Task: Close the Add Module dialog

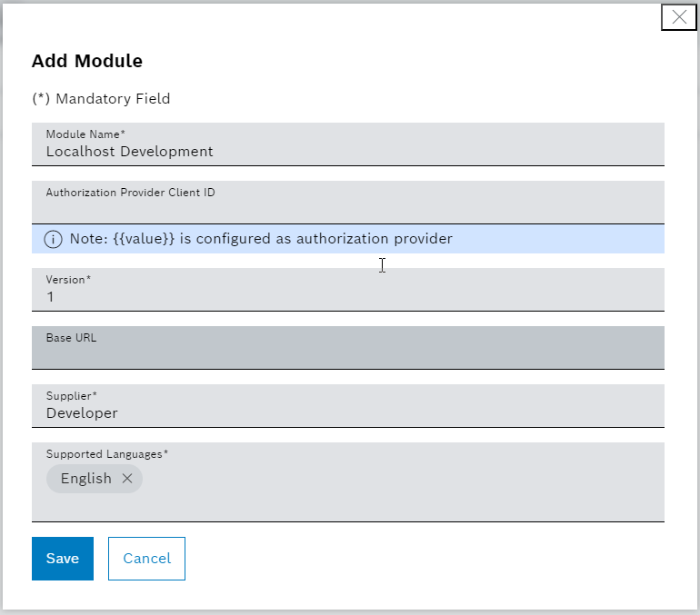Action: coord(678,17)
